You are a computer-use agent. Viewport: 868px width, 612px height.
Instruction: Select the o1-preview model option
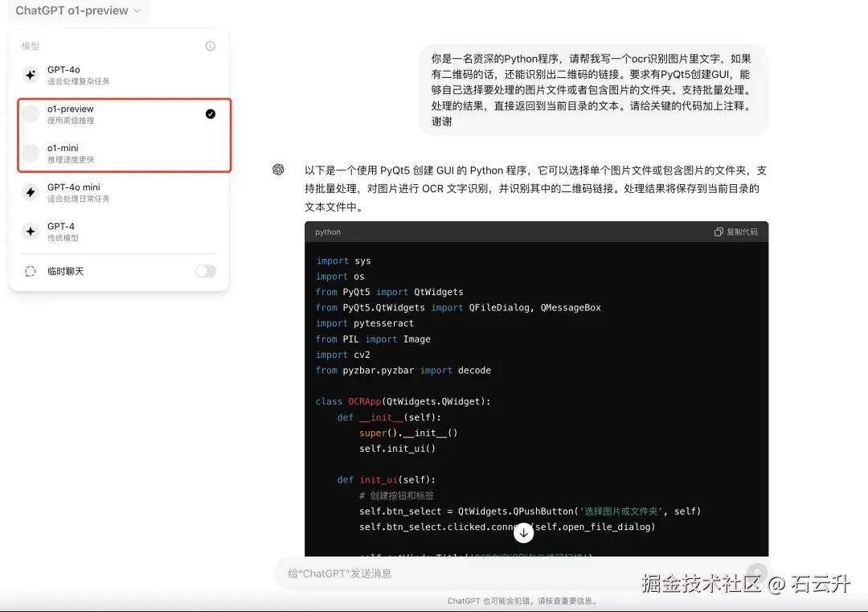point(119,114)
